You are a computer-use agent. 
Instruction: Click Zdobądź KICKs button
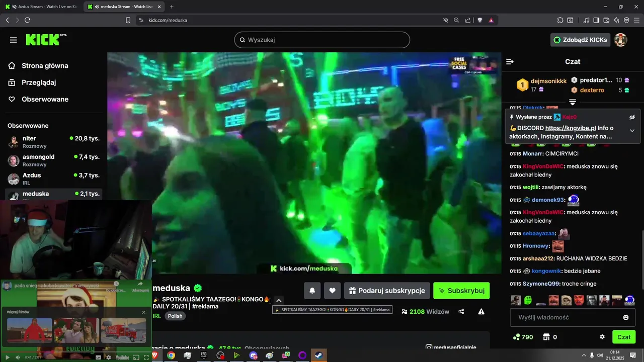[x=580, y=40]
